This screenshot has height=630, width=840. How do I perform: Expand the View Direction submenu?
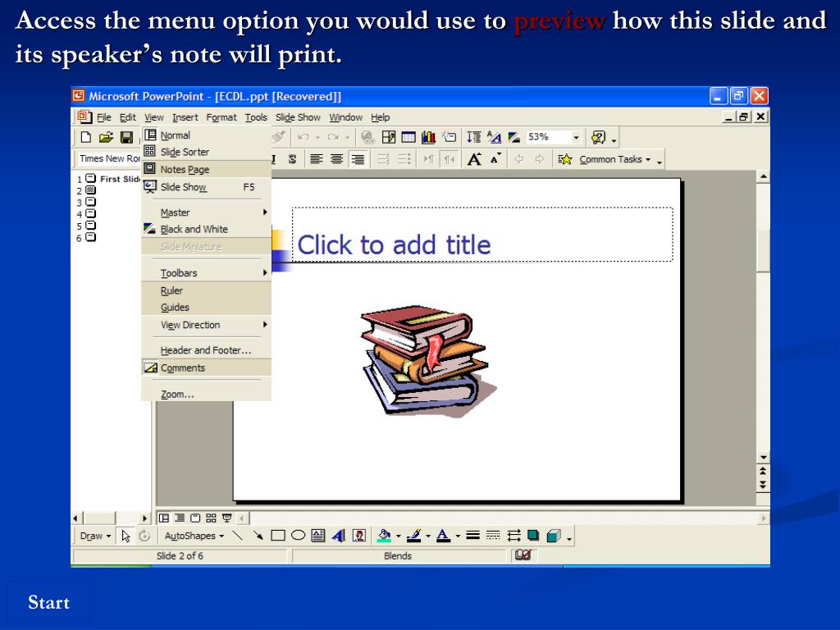[206, 325]
